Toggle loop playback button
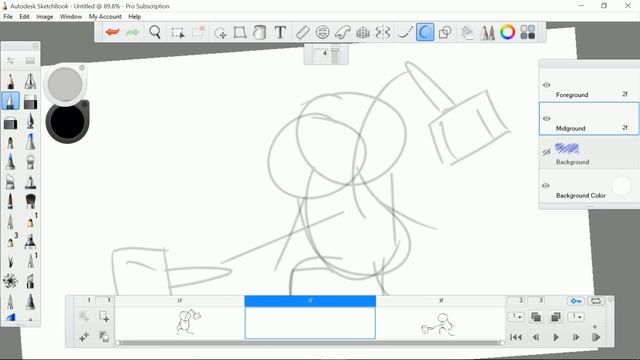 pos(596,301)
